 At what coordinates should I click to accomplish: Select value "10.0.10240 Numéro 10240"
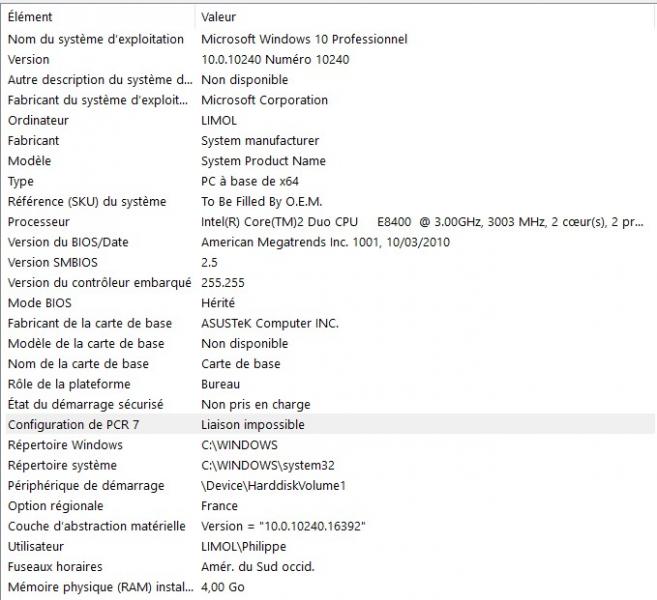click(275, 59)
